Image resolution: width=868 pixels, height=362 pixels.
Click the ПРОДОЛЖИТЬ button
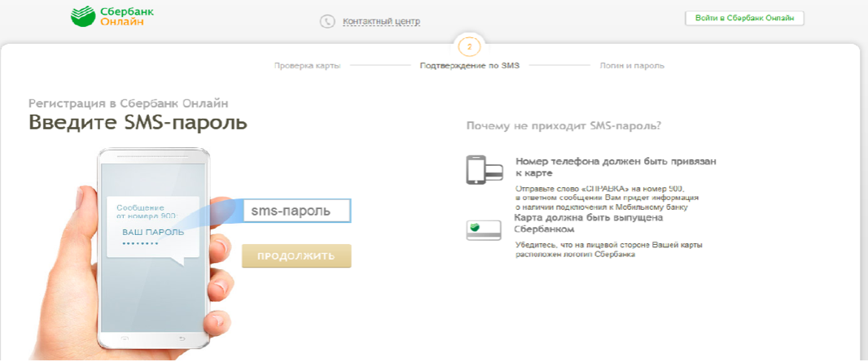[x=296, y=256]
